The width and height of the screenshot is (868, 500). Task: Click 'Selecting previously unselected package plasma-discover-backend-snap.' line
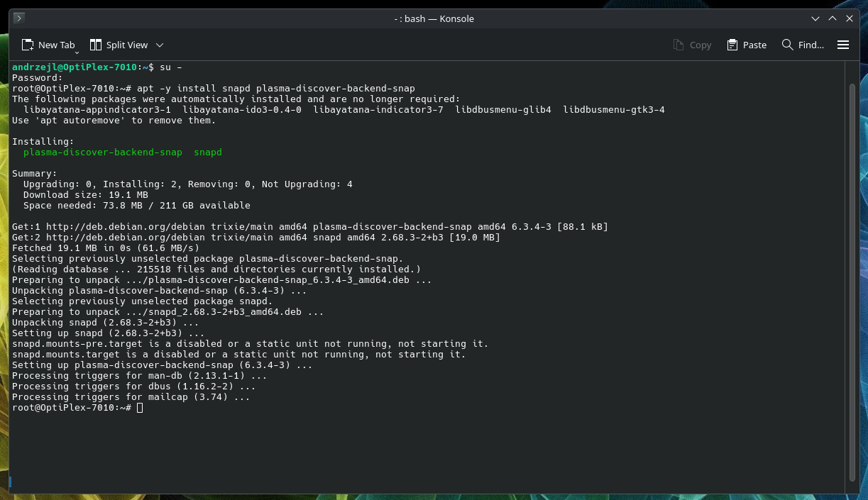click(x=208, y=258)
